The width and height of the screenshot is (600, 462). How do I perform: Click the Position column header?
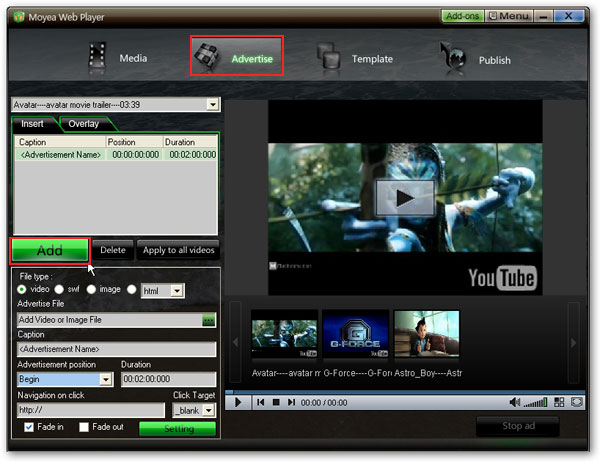[134, 142]
